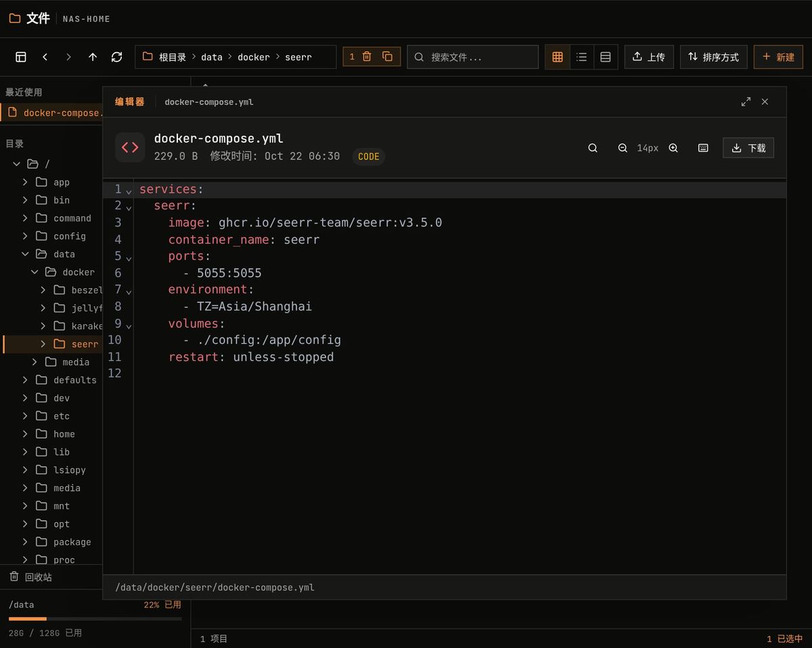Upload a file with 上传 button
This screenshot has height=648, width=812.
click(649, 57)
